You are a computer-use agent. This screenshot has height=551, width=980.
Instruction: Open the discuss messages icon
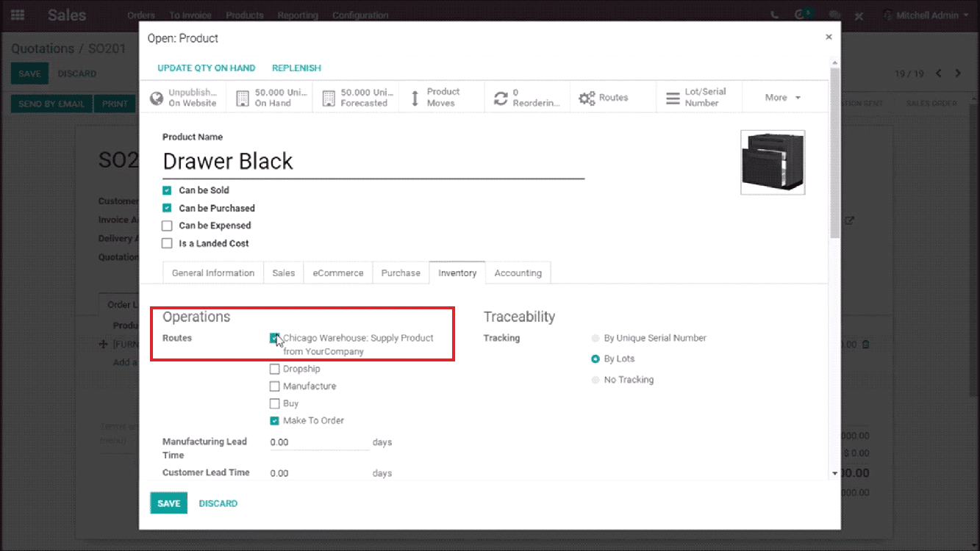[x=834, y=15]
